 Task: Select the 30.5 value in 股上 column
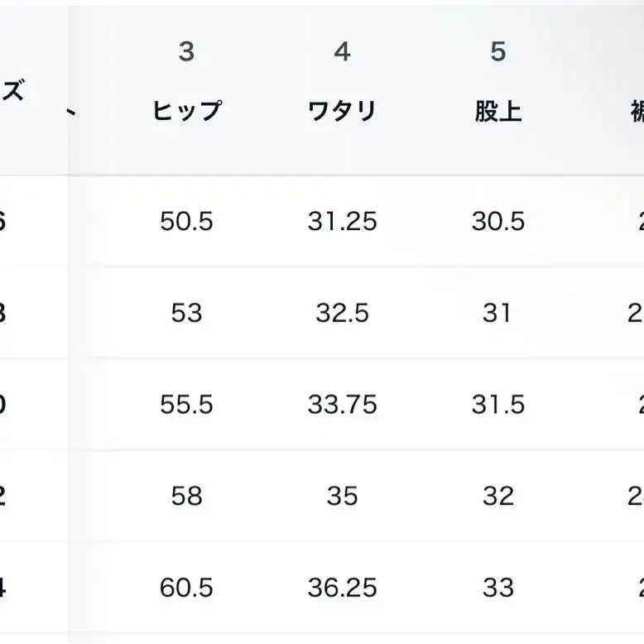[497, 222]
